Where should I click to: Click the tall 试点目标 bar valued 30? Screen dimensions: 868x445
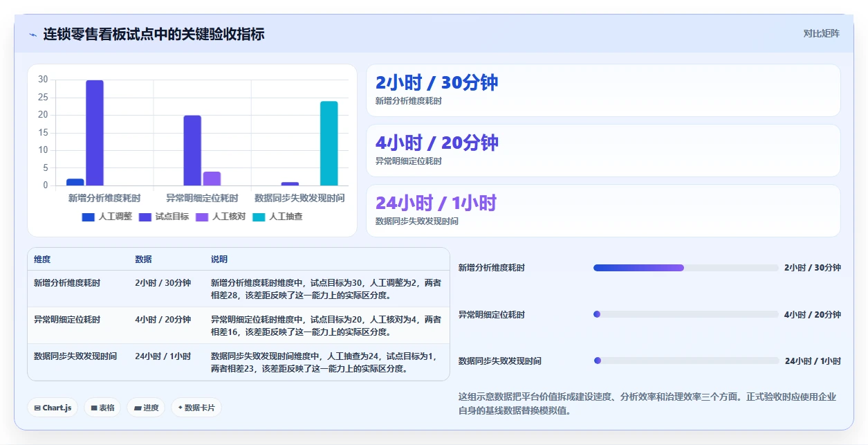pyautogui.click(x=95, y=133)
